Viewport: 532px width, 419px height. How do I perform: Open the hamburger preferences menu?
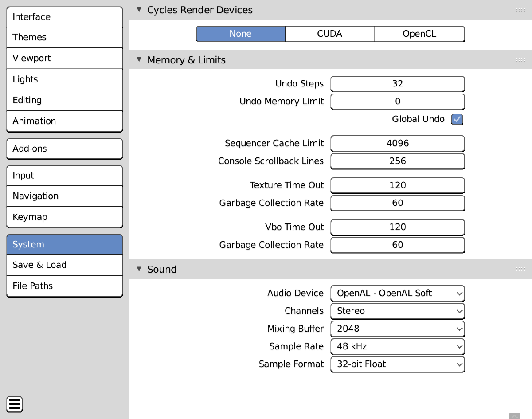[x=15, y=404]
